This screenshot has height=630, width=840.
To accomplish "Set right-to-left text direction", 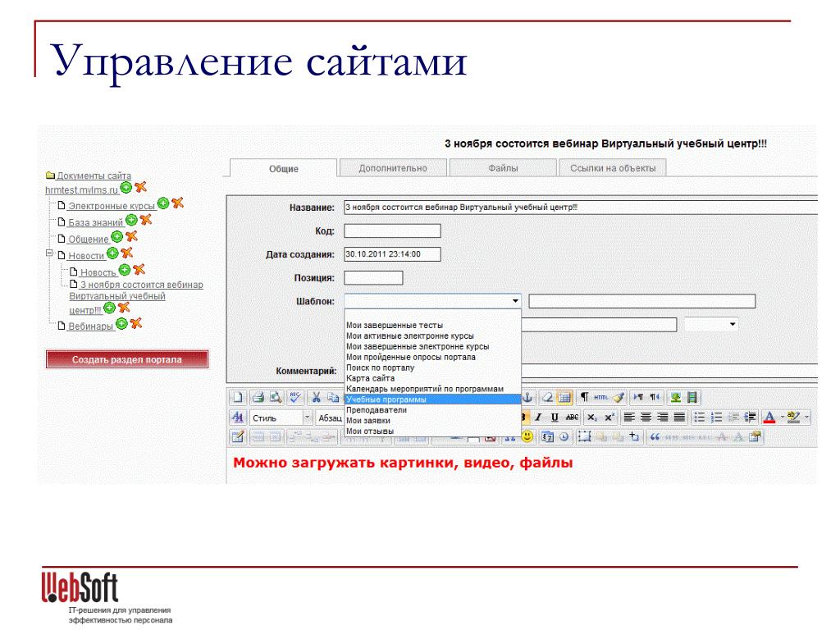I will pyautogui.click(x=655, y=398).
